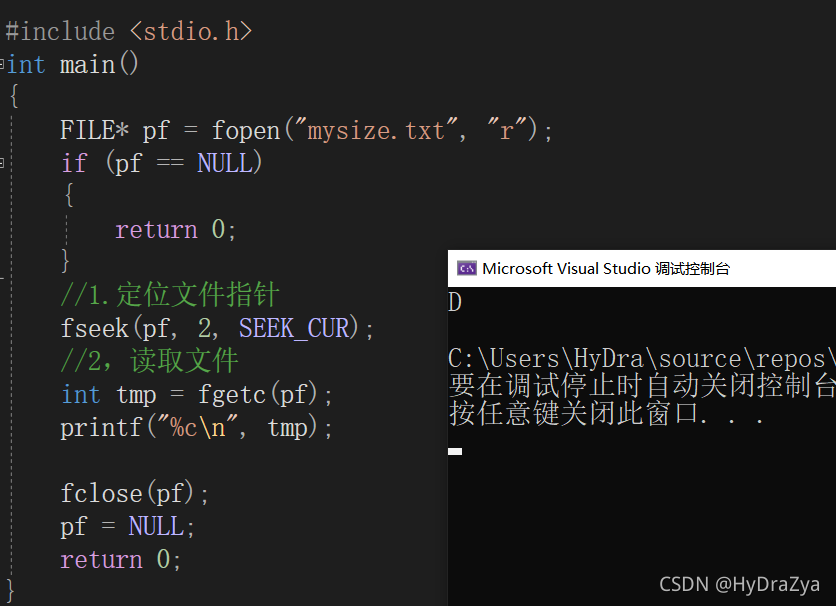The width and height of the screenshot is (836, 606).
Task: Click the C:\Users\HyDra path in console
Action: [x=546, y=359]
